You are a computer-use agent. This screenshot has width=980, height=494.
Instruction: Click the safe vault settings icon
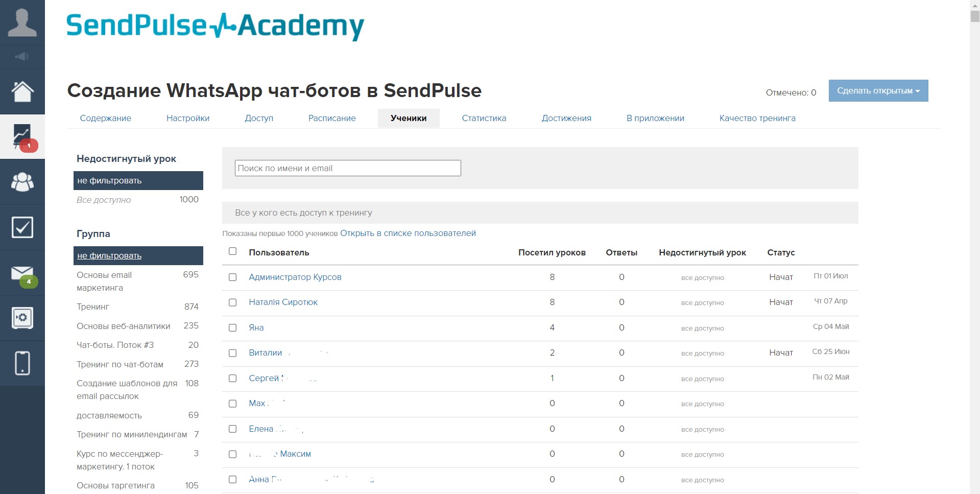(x=22, y=318)
